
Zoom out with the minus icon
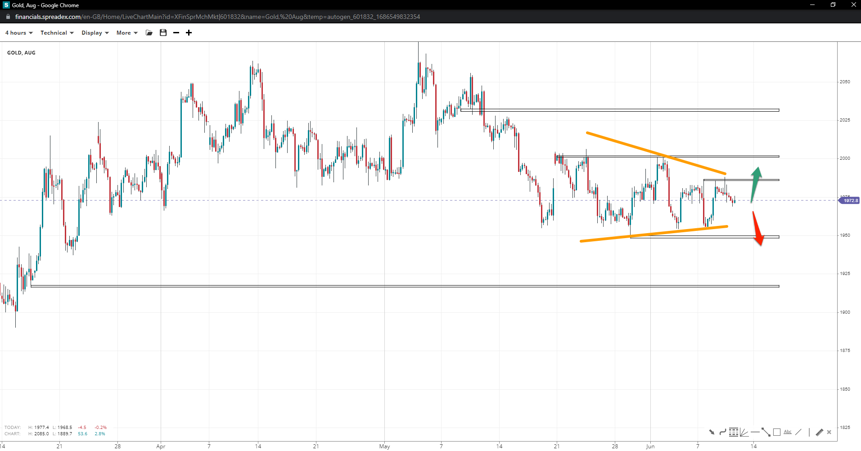click(x=176, y=33)
